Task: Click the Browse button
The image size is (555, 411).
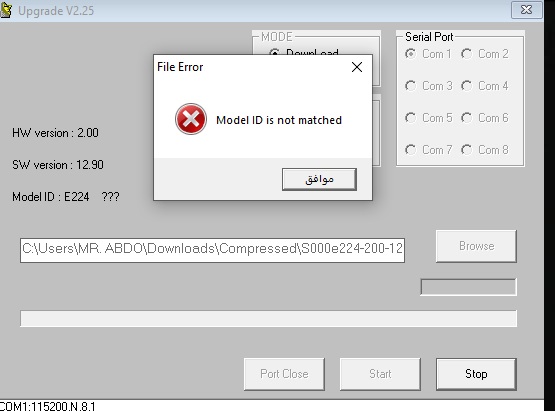Action: pos(476,246)
